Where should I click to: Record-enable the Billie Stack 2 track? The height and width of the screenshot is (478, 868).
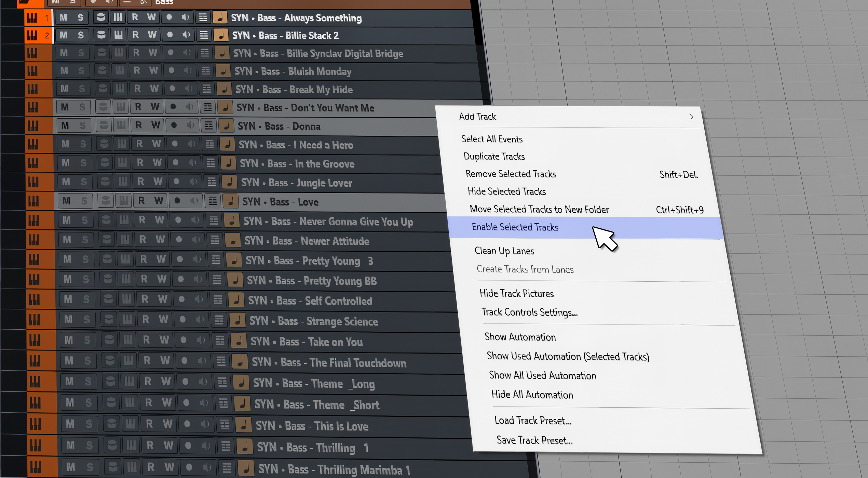tap(170, 35)
